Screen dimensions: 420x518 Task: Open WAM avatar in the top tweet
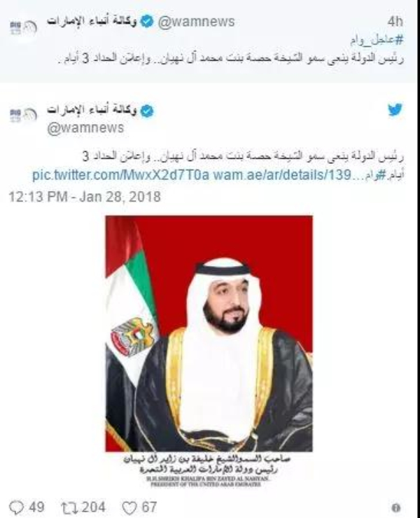pos(23,27)
